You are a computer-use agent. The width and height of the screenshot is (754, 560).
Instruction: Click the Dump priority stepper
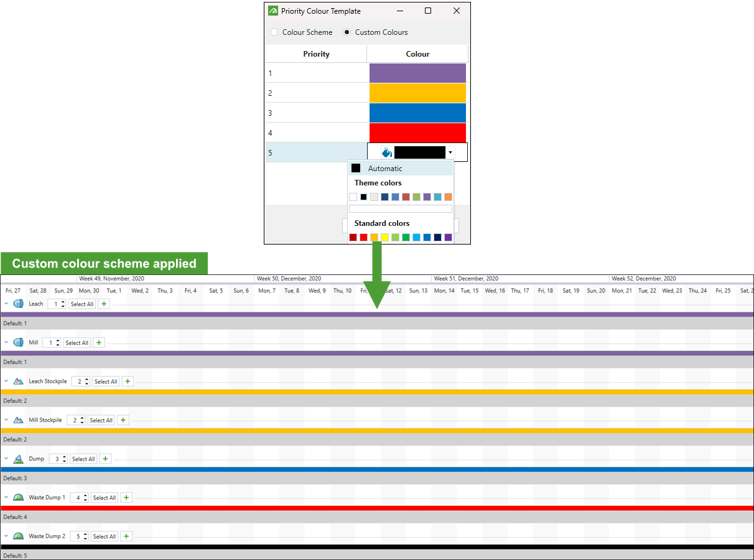[58, 459]
